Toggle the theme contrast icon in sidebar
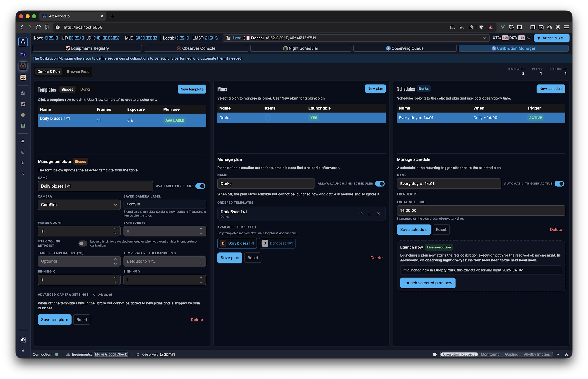 23,340
